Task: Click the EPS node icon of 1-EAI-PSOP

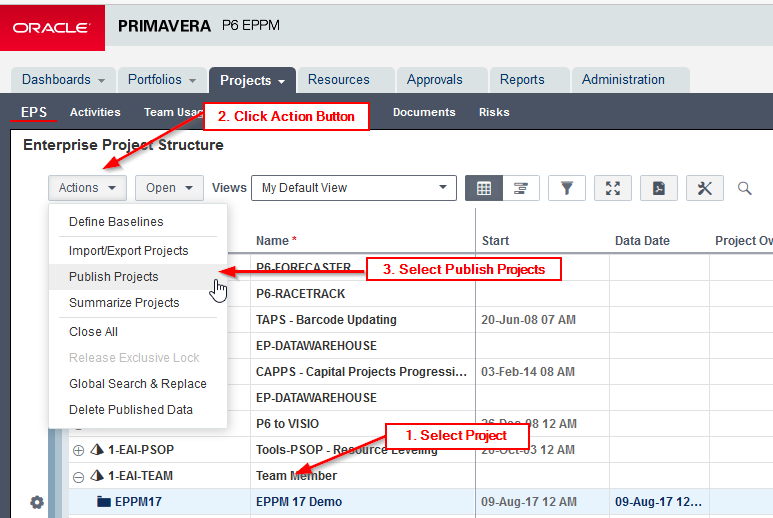Action: click(x=97, y=449)
